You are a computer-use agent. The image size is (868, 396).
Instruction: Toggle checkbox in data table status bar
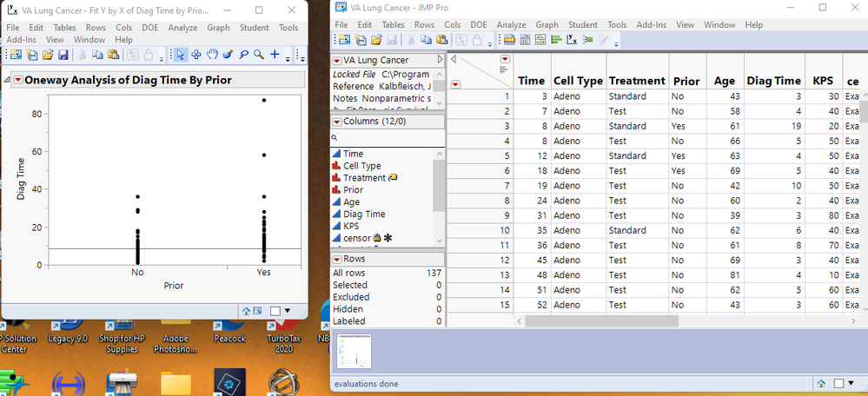838,383
